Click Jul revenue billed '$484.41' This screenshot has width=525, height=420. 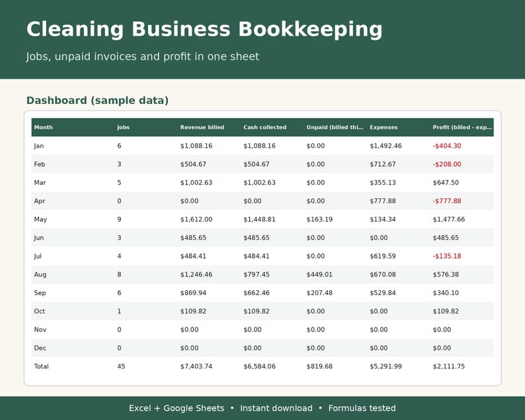[193, 256]
